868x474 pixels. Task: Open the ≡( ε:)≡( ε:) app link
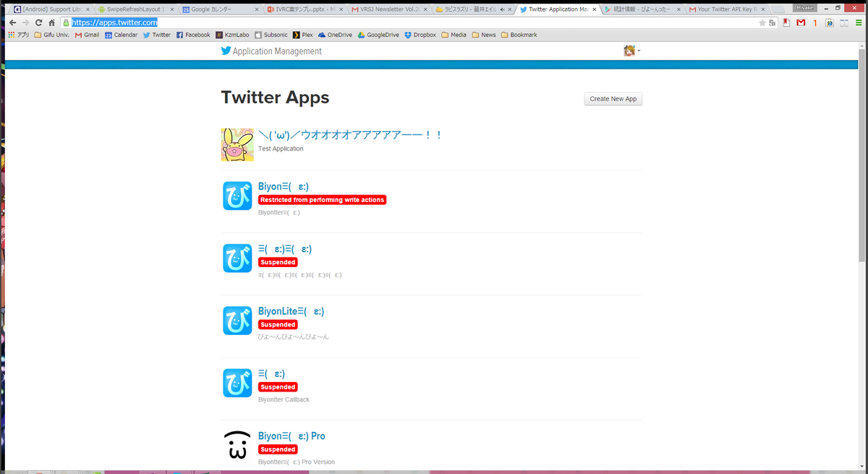pyautogui.click(x=285, y=249)
